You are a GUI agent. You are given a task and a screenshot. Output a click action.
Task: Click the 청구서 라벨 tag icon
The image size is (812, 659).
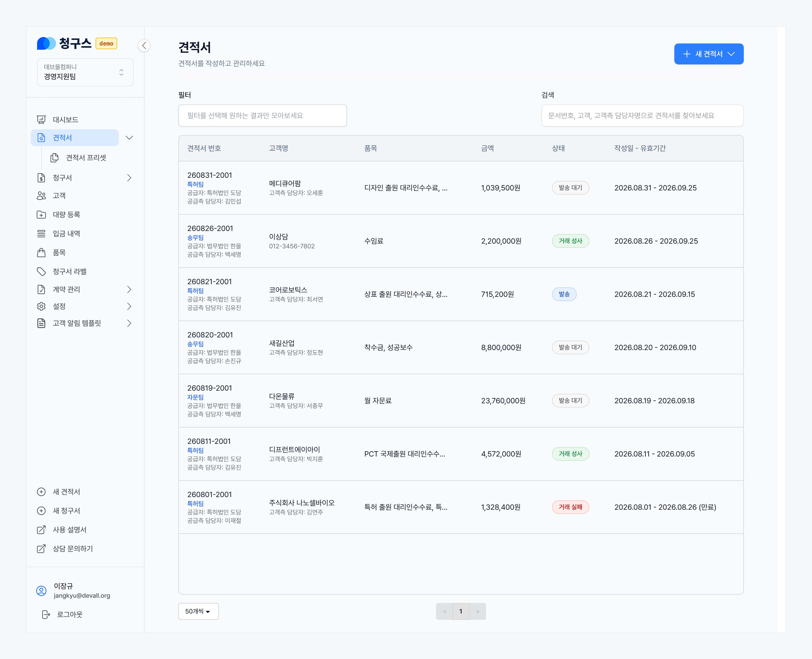(41, 271)
